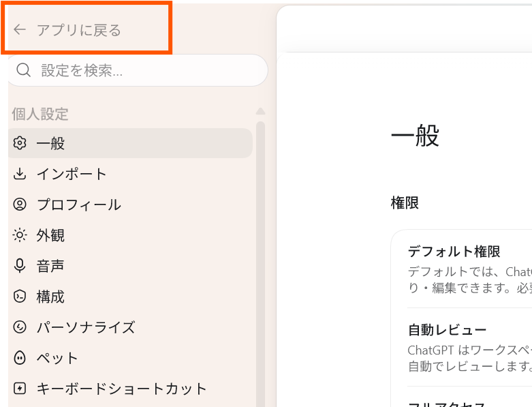The image size is (532, 407).
Task: Select the プロフィール menu item
Action: (130, 205)
